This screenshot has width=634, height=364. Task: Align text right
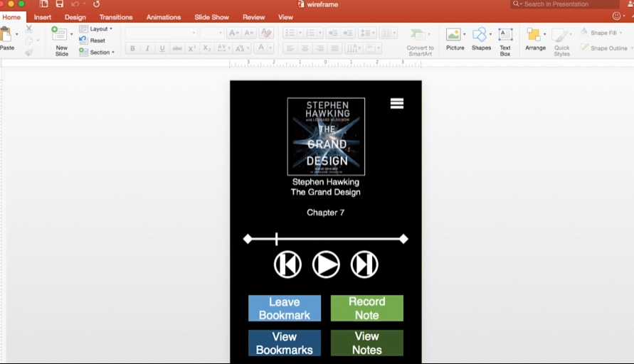(x=319, y=48)
